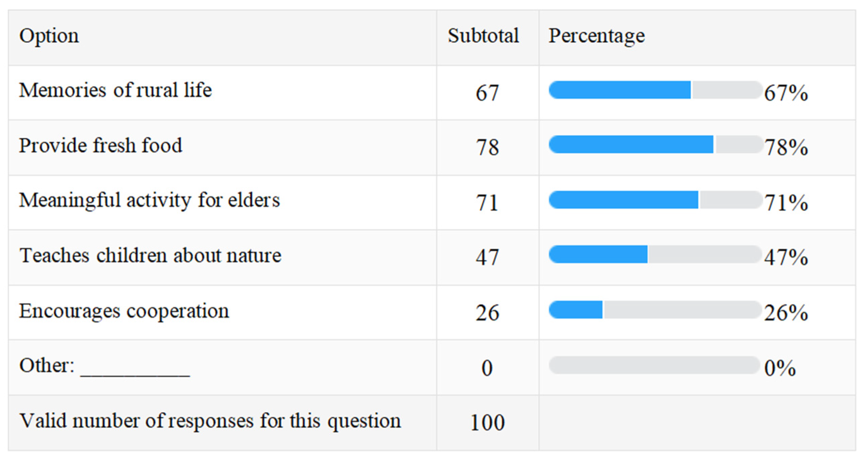
Task: Click the "Subtotal" column header
Action: [483, 36]
